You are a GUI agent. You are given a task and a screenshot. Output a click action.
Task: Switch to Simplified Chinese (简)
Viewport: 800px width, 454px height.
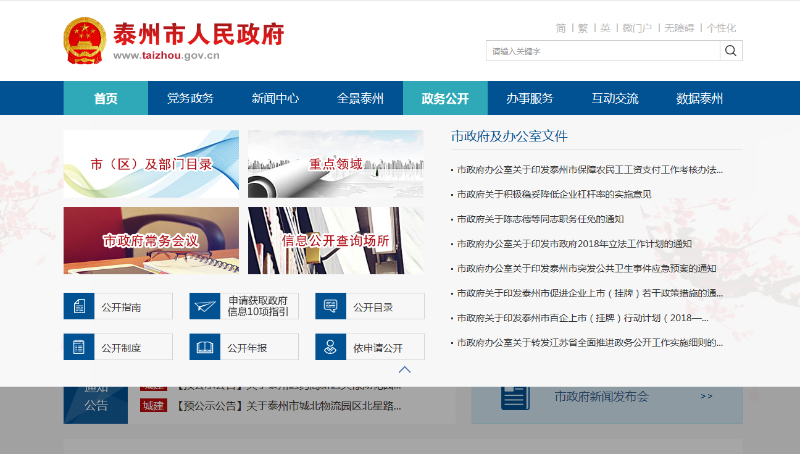point(561,28)
